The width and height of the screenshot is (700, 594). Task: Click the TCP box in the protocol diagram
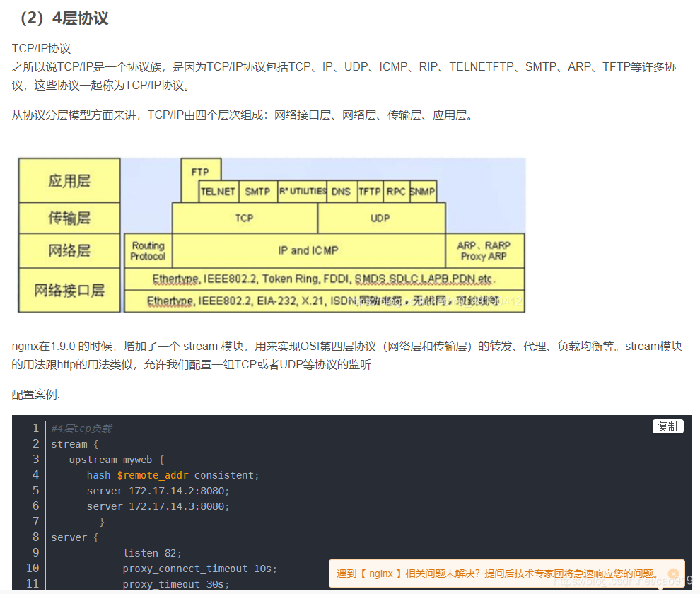pos(244,218)
